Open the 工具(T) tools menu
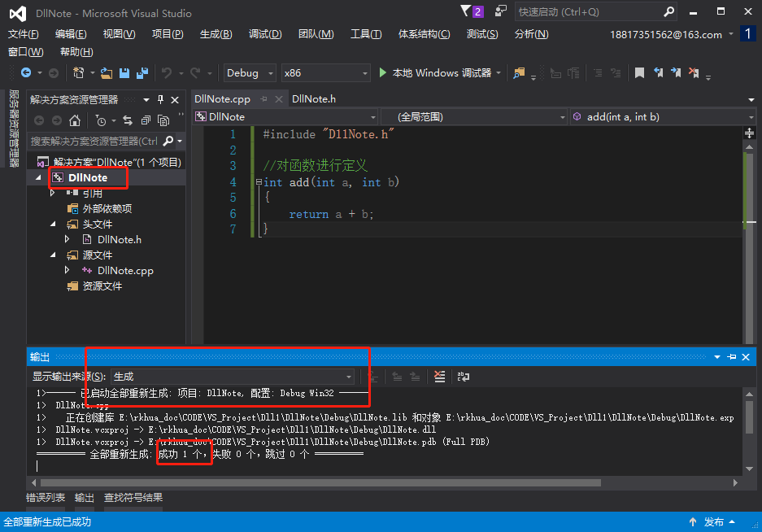Viewport: 762px width, 532px height. tap(366, 34)
